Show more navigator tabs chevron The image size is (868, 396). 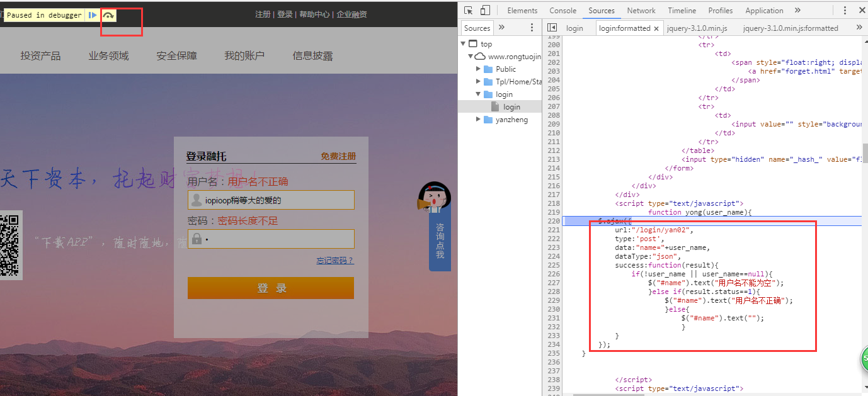(501, 27)
